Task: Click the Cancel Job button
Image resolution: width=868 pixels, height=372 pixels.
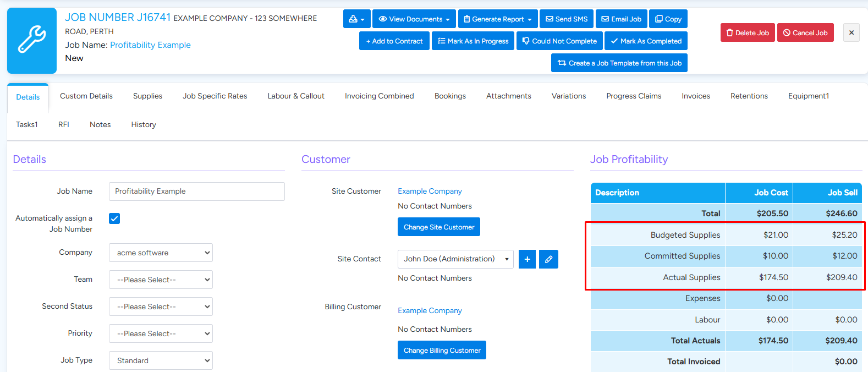Action: (805, 32)
